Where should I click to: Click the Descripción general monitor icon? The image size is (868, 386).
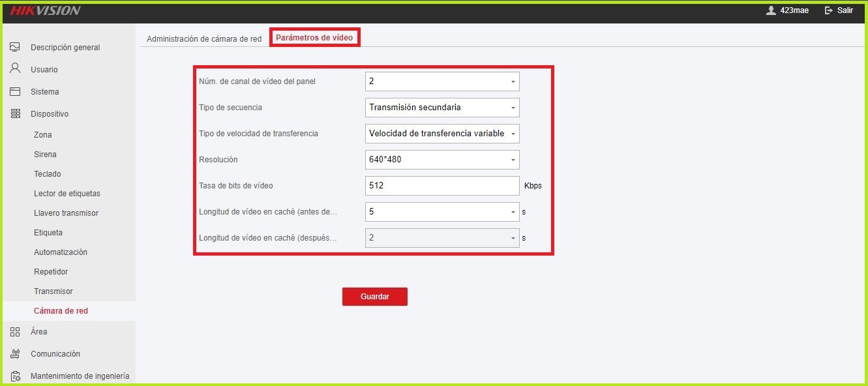point(15,47)
